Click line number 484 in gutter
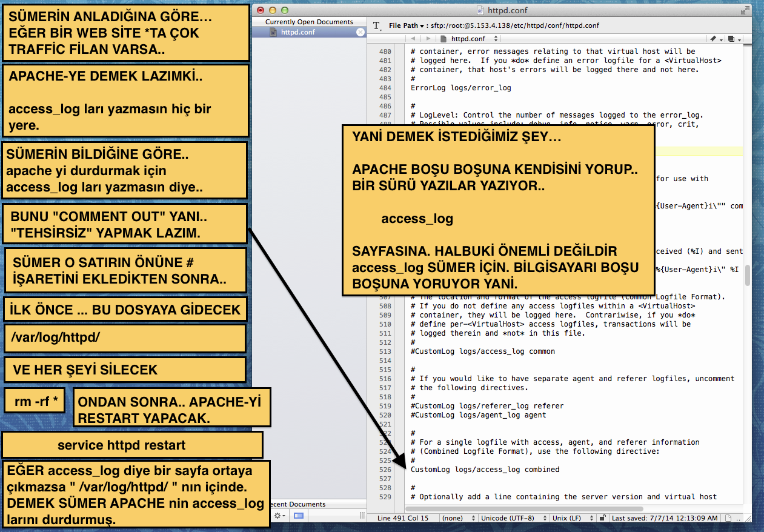This screenshot has width=764, height=532. pyautogui.click(x=385, y=88)
